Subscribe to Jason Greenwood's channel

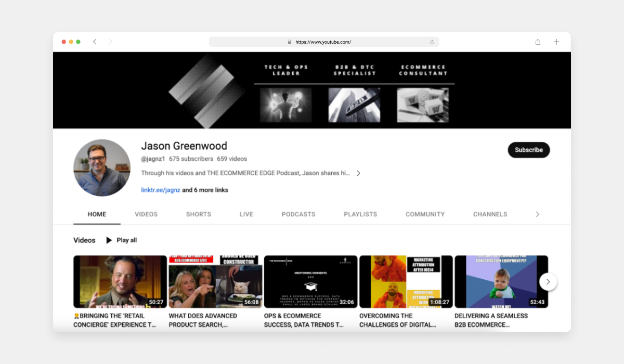point(529,150)
